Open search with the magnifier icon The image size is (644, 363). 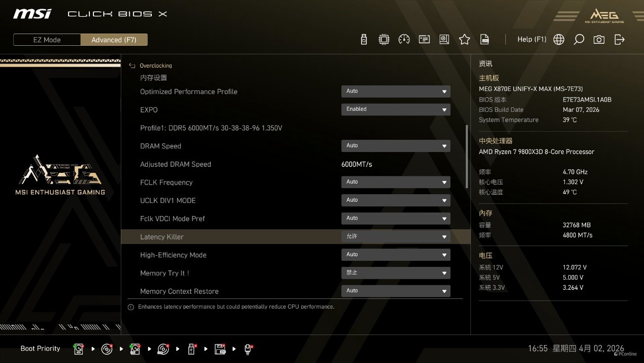coord(579,39)
